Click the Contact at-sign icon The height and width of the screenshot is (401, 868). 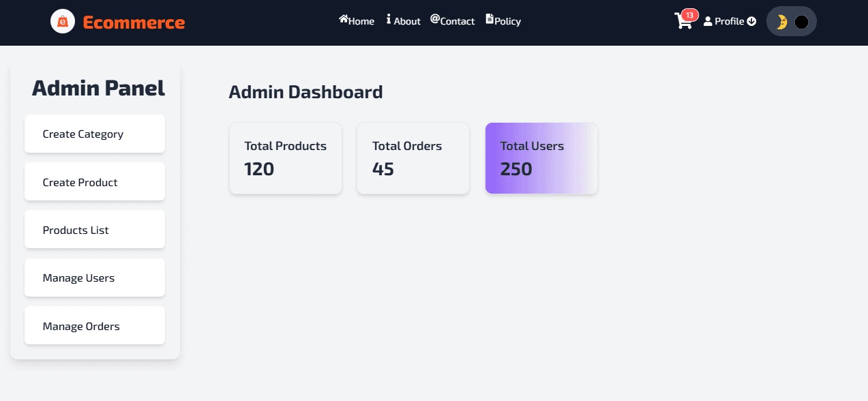434,19
